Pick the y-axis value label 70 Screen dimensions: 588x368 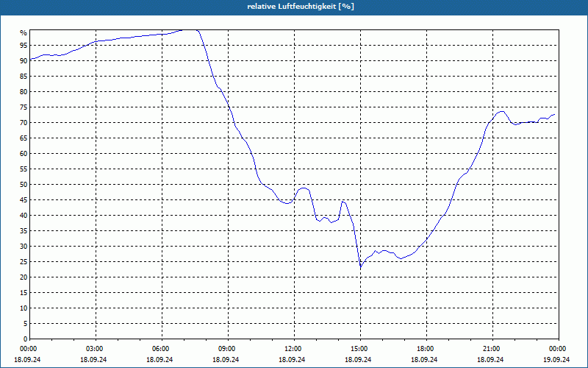pyautogui.click(x=24, y=123)
